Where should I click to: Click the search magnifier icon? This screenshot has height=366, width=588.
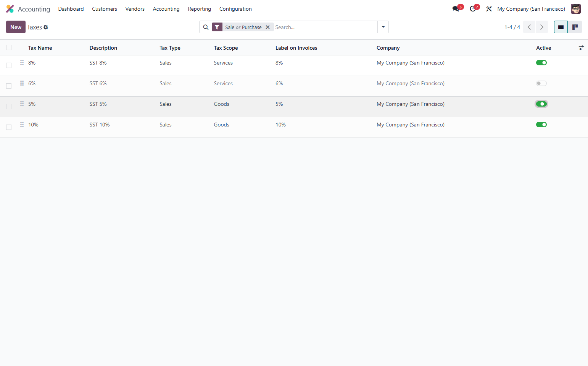[206, 27]
